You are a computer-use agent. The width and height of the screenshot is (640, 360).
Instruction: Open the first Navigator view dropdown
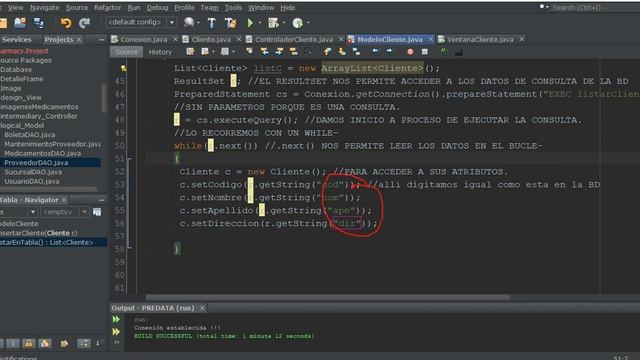point(32,212)
